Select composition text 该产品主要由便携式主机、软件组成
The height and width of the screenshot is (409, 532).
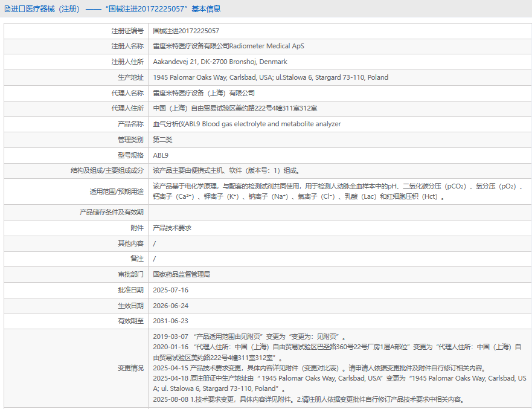coord(226,171)
